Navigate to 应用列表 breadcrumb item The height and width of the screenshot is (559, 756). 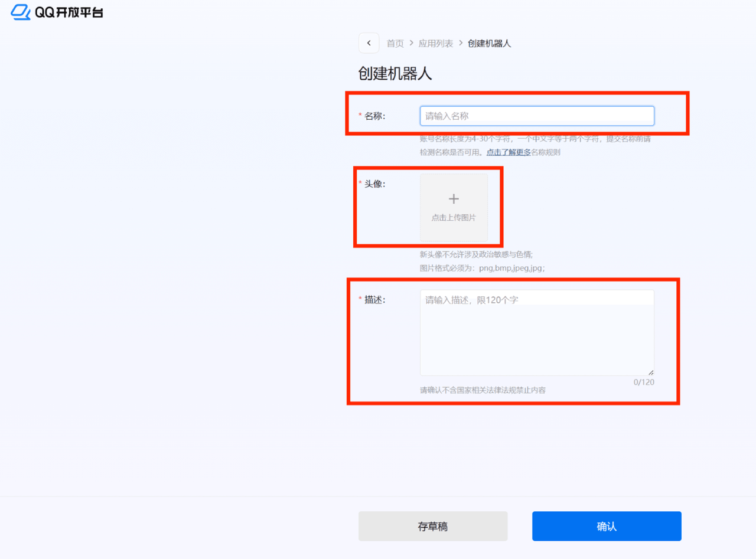pos(436,44)
